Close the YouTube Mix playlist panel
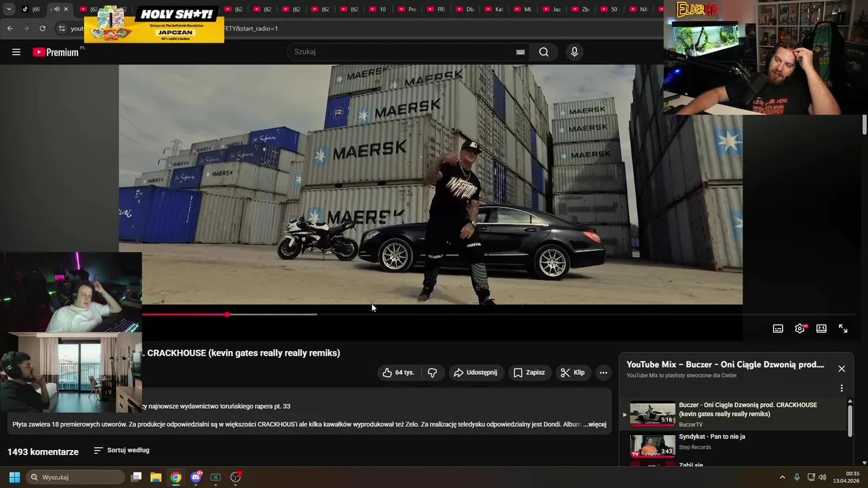 (x=842, y=369)
